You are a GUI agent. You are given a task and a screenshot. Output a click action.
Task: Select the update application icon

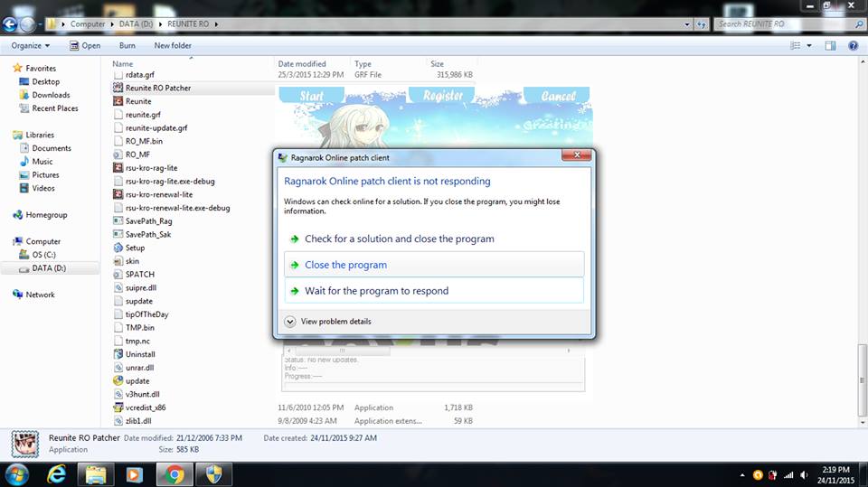[118, 380]
